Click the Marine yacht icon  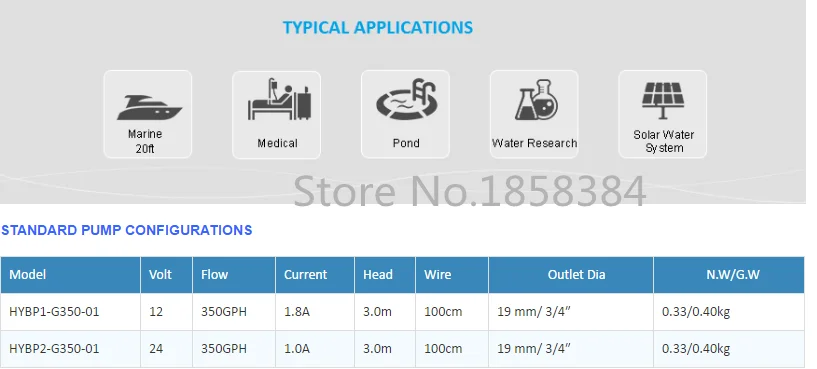148,107
